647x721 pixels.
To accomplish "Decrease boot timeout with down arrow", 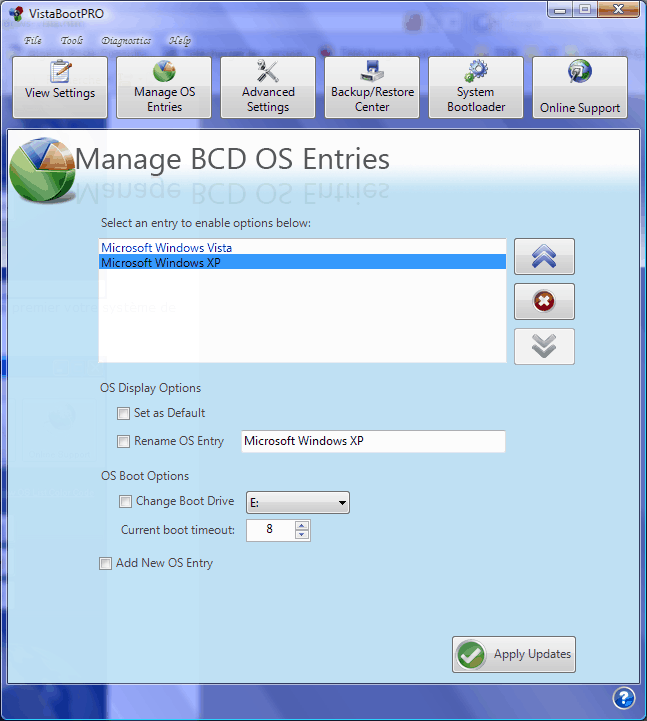I will coord(302,534).
